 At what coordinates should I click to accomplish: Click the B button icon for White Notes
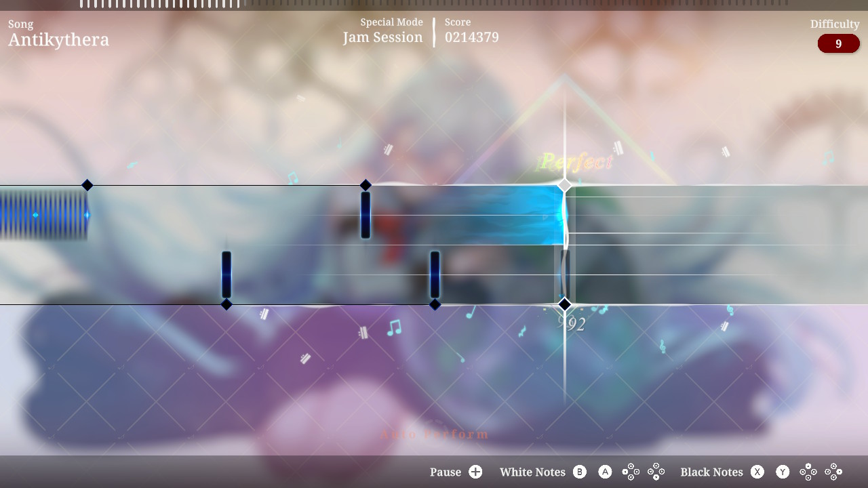pos(580,472)
